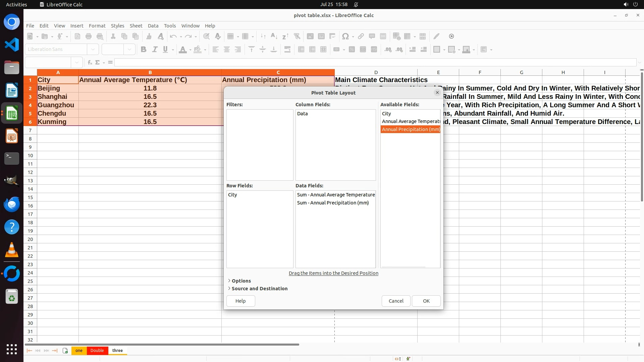Image resolution: width=644 pixels, height=362 pixels.
Task: Switch to the Double sheet tab
Action: click(97, 351)
